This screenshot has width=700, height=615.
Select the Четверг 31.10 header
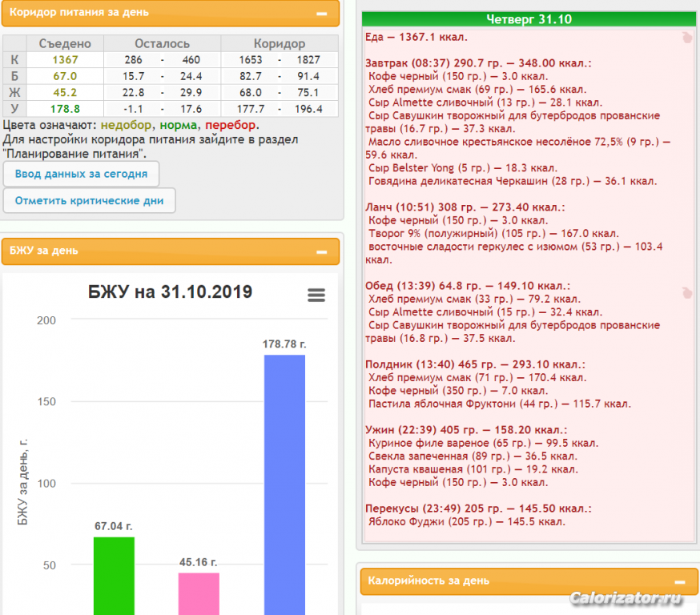529,19
